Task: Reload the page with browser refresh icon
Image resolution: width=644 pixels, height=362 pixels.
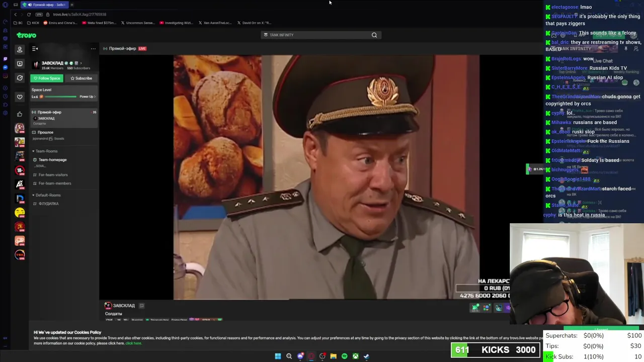Action: pos(29,15)
